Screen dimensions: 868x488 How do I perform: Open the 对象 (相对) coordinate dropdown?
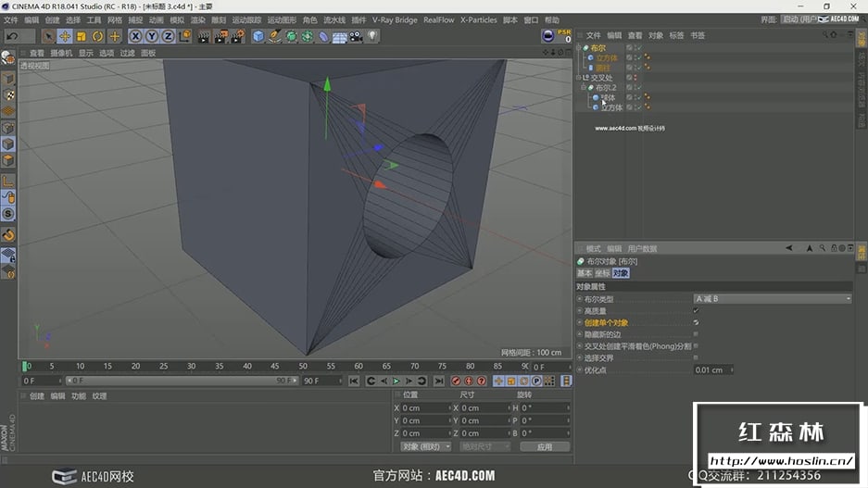pyautogui.click(x=425, y=446)
